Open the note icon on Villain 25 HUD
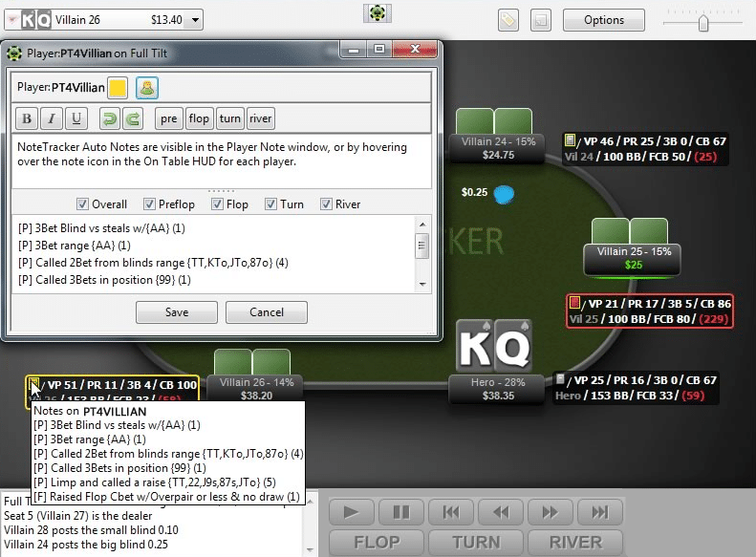Viewport: 756px width, 557px height. [573, 303]
